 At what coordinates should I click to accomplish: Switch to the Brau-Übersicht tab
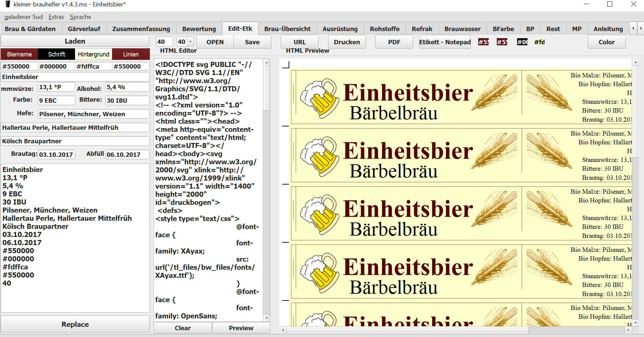[x=287, y=29]
